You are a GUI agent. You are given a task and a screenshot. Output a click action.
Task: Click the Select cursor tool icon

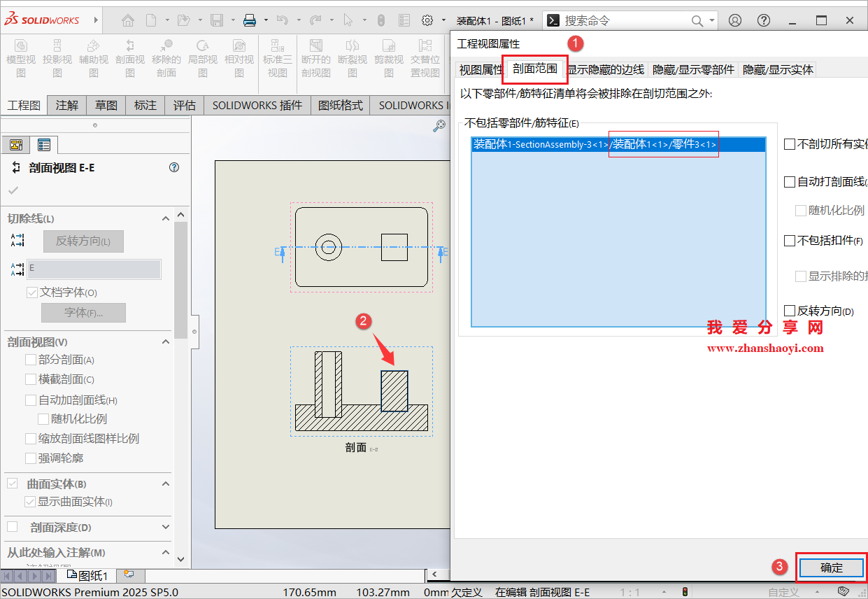click(348, 20)
